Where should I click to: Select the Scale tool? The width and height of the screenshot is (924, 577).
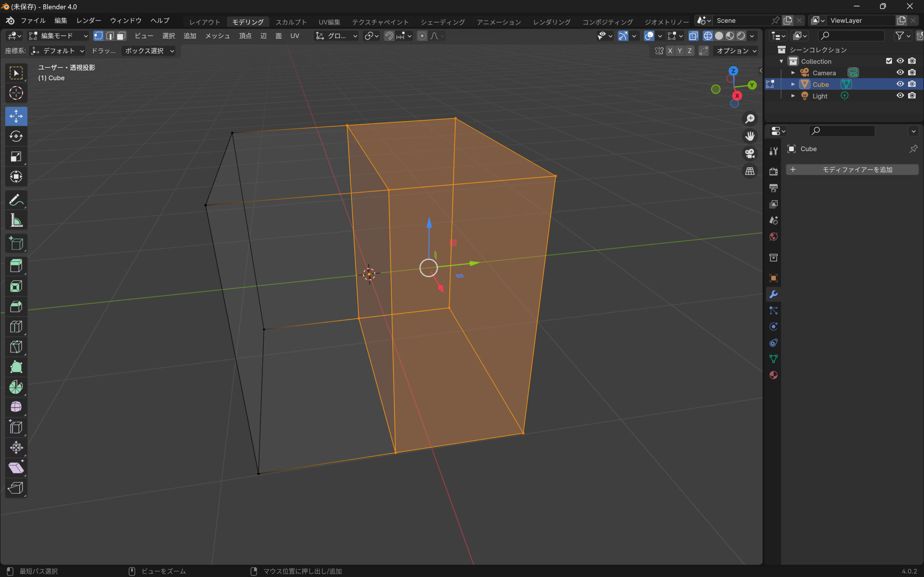pyautogui.click(x=16, y=157)
